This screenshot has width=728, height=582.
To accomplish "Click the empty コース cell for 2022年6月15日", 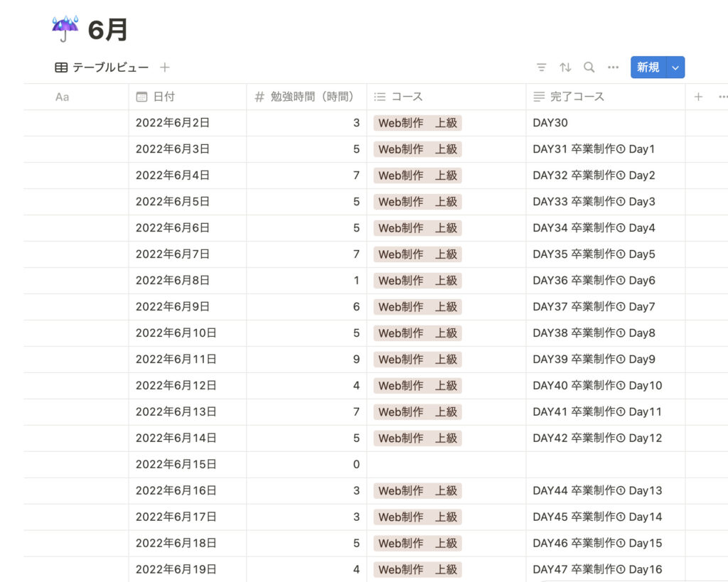I will click(446, 465).
